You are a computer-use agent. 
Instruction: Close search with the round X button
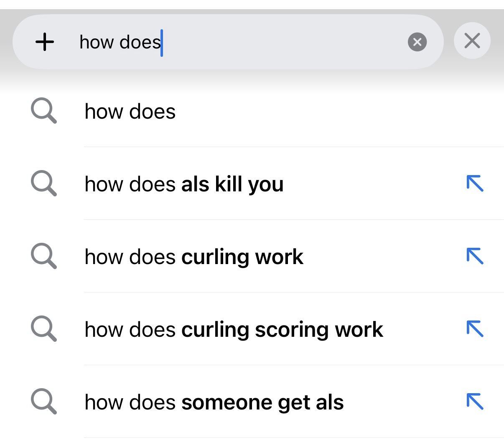[x=472, y=41]
